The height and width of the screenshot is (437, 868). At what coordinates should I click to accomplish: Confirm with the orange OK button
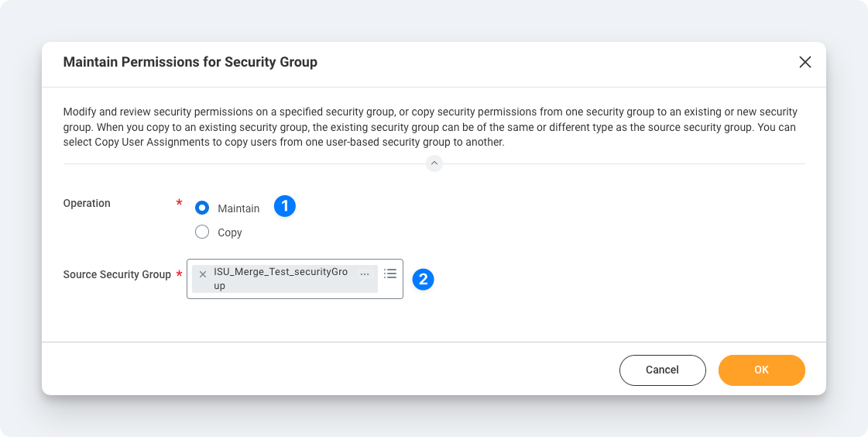[762, 370]
